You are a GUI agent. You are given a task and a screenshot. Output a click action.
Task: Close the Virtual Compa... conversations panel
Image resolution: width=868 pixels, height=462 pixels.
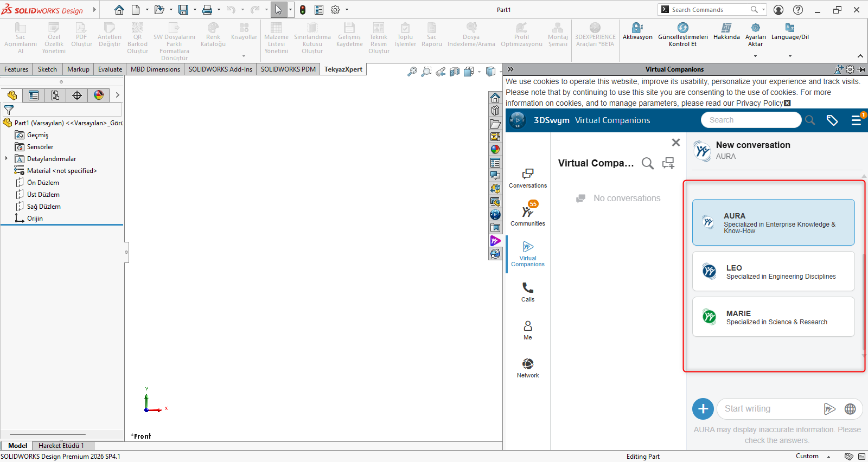(676, 143)
